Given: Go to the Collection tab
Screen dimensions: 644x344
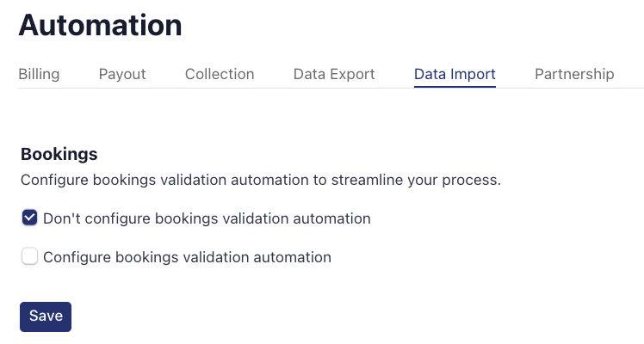Looking at the screenshot, I should tap(220, 74).
